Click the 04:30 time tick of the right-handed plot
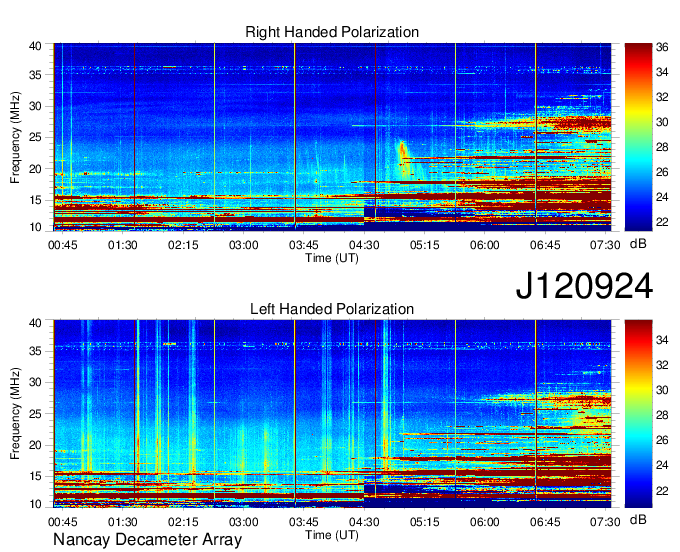 (364, 245)
